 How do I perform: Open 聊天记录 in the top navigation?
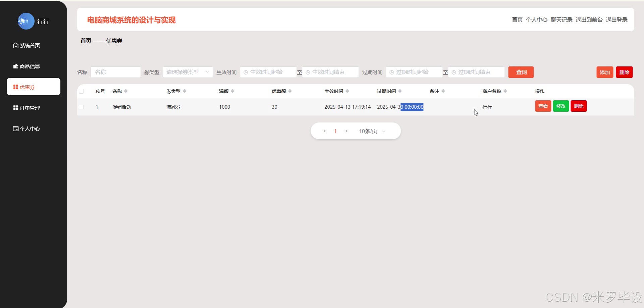pos(561,20)
